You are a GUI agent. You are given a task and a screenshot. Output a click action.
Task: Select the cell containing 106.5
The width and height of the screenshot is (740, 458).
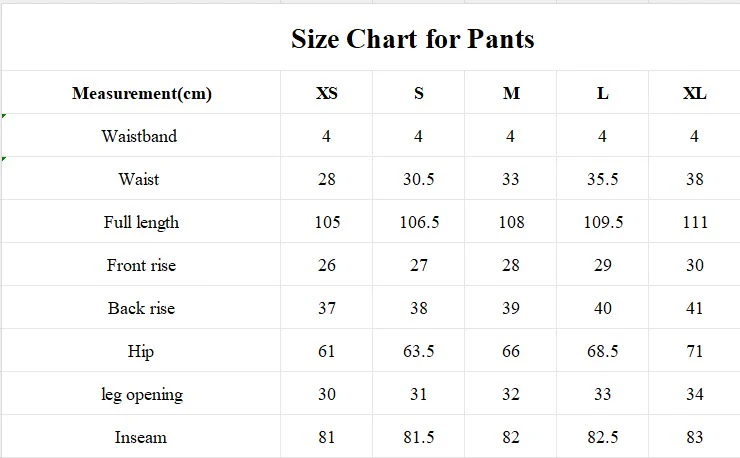point(419,222)
